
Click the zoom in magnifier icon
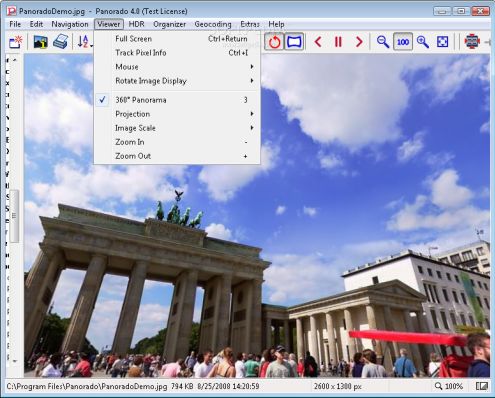pyautogui.click(x=423, y=42)
